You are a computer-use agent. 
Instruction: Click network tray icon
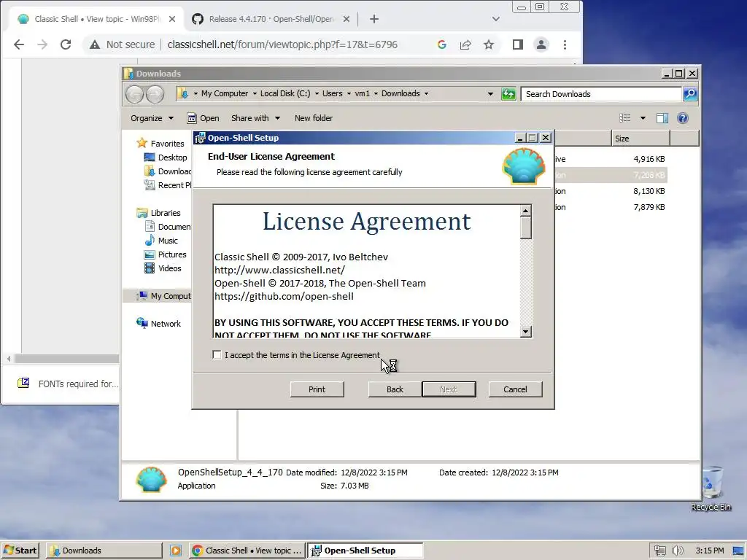659,551
